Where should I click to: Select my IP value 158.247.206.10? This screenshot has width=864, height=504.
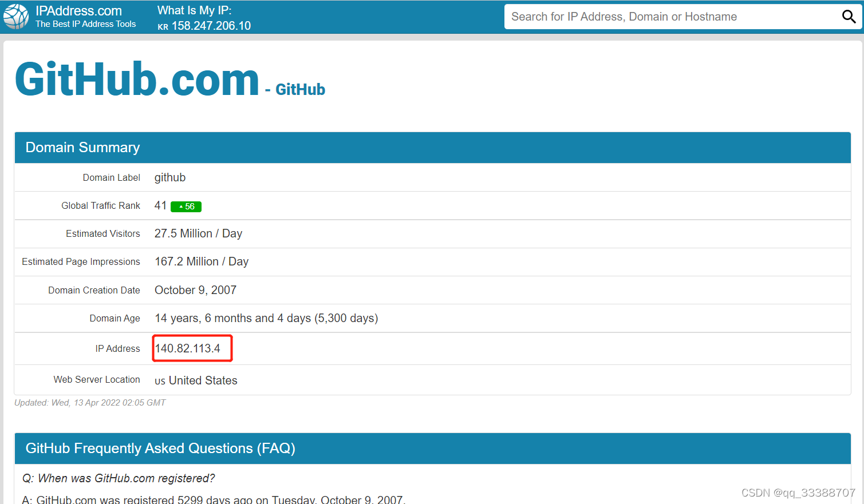211,26
